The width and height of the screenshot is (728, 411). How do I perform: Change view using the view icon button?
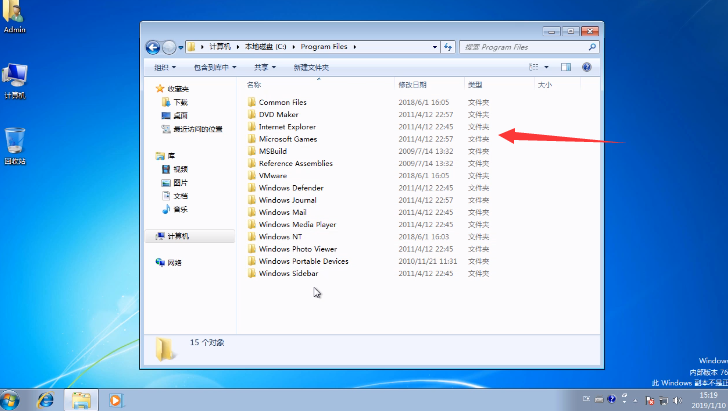coord(534,67)
